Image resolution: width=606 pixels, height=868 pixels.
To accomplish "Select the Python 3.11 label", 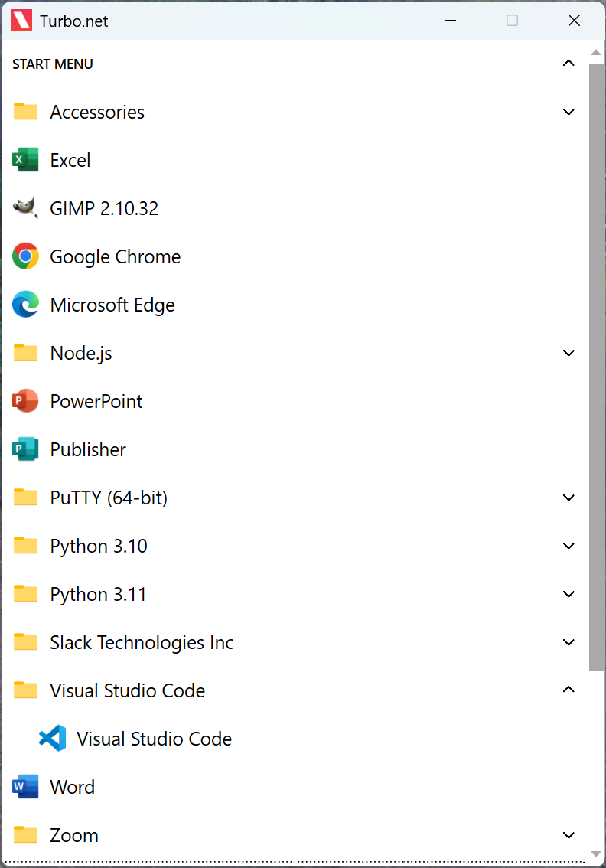I will (x=99, y=595).
